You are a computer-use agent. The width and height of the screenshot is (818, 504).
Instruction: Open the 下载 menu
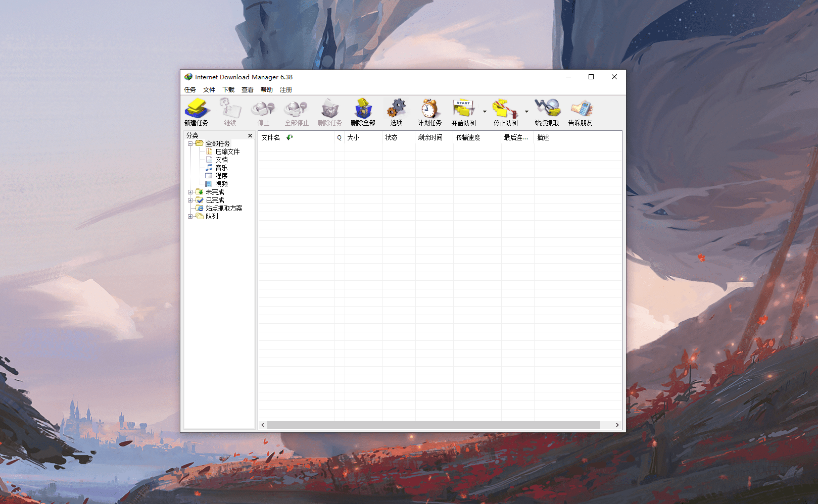(x=228, y=90)
